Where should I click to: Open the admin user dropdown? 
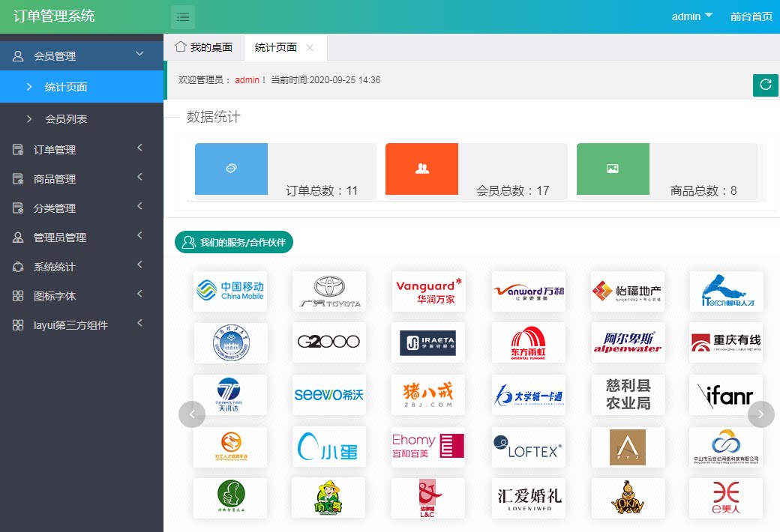tap(692, 16)
